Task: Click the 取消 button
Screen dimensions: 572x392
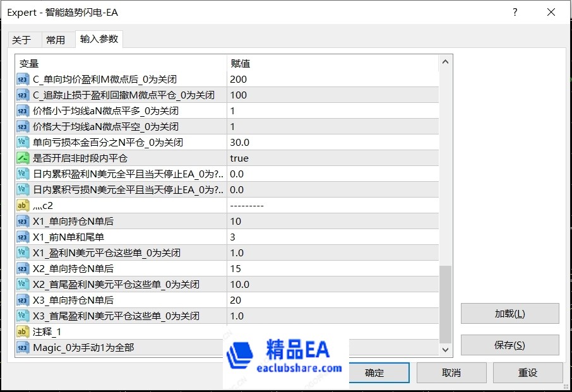Action: (x=451, y=372)
